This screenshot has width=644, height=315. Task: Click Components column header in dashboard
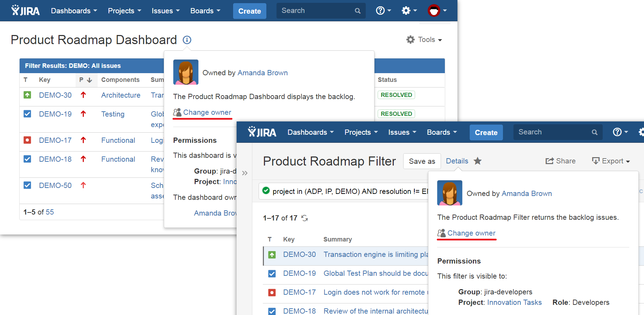(120, 80)
